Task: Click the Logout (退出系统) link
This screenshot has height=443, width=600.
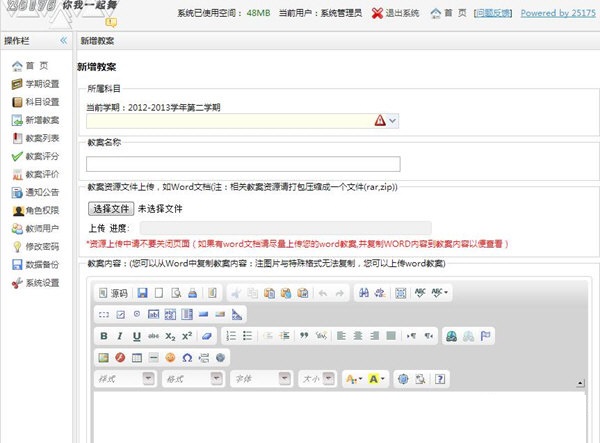Action: click(395, 13)
